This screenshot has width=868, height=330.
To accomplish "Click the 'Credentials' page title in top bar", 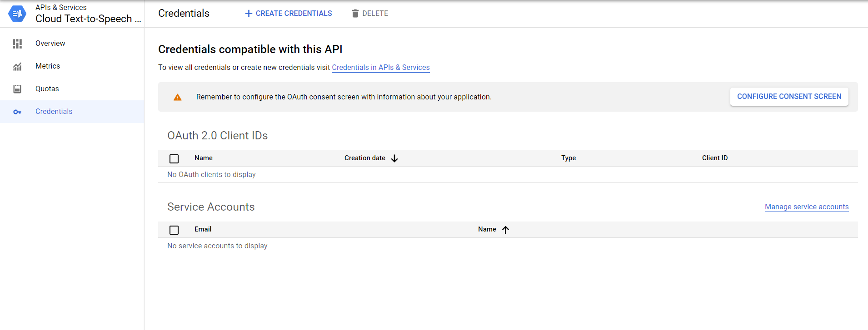I will 184,13.
